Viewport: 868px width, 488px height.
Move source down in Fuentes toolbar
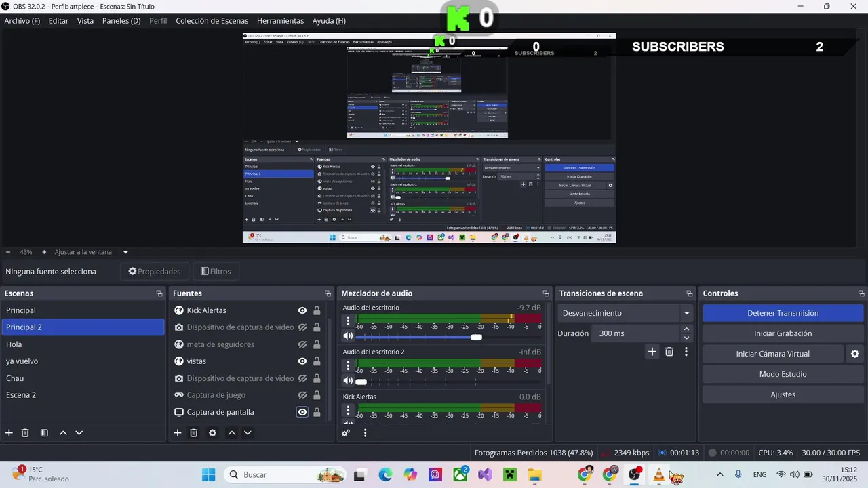point(248,433)
